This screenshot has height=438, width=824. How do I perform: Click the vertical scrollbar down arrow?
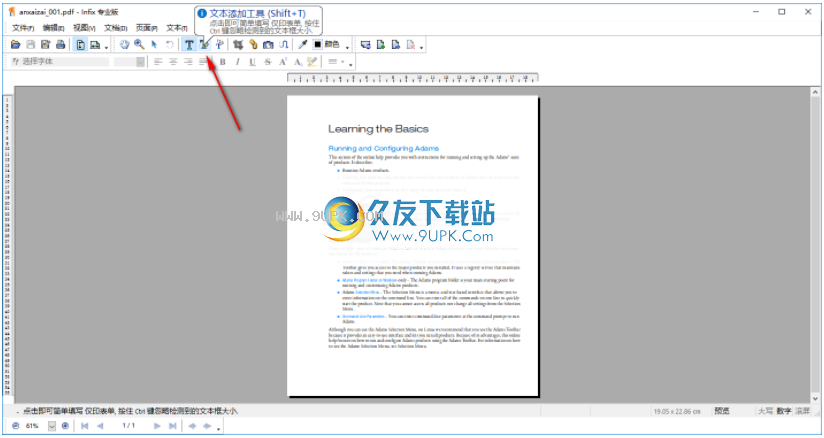click(815, 399)
